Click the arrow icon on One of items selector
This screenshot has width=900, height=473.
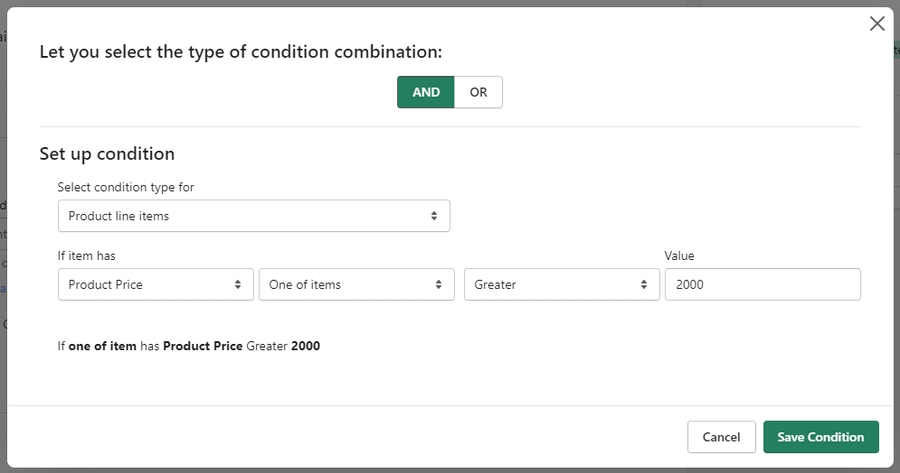[x=438, y=285]
